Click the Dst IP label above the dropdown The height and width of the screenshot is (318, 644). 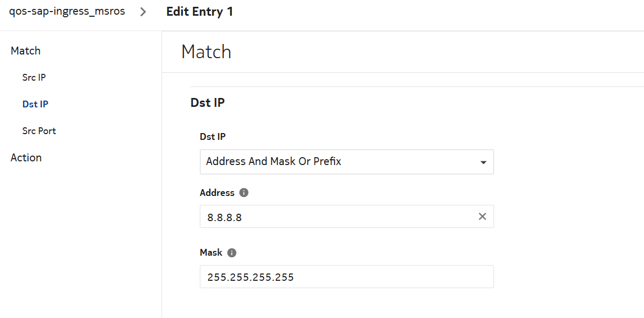coord(213,137)
